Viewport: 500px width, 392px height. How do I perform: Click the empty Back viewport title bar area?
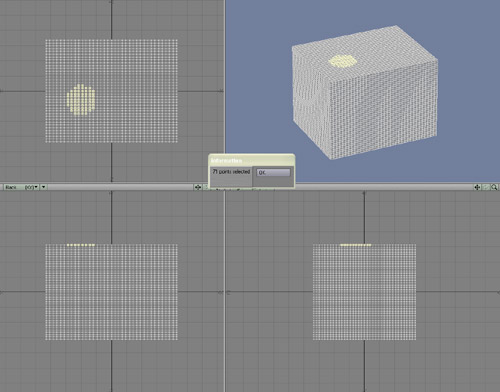coord(120,187)
